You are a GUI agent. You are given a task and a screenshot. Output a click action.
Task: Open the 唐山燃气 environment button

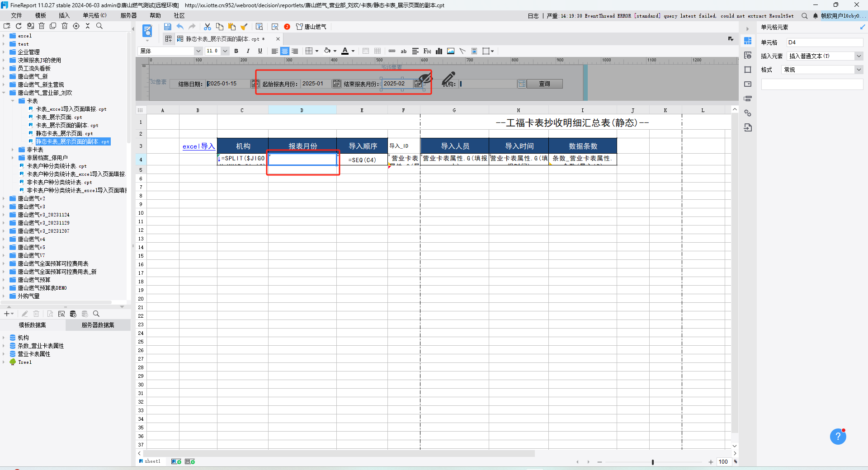(x=311, y=27)
